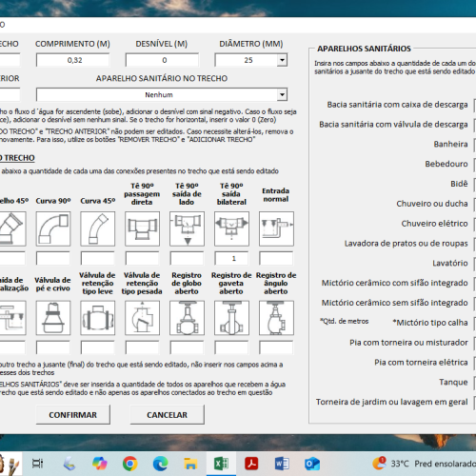Click the Registro de globo aberto image
Viewport: 476px width, 476px height.
(187, 318)
